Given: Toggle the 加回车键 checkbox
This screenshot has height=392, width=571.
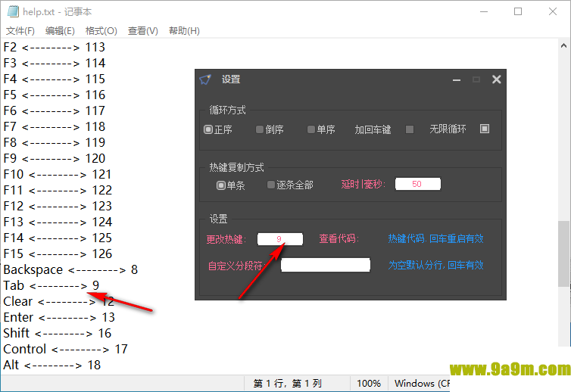Looking at the screenshot, I should [410, 129].
